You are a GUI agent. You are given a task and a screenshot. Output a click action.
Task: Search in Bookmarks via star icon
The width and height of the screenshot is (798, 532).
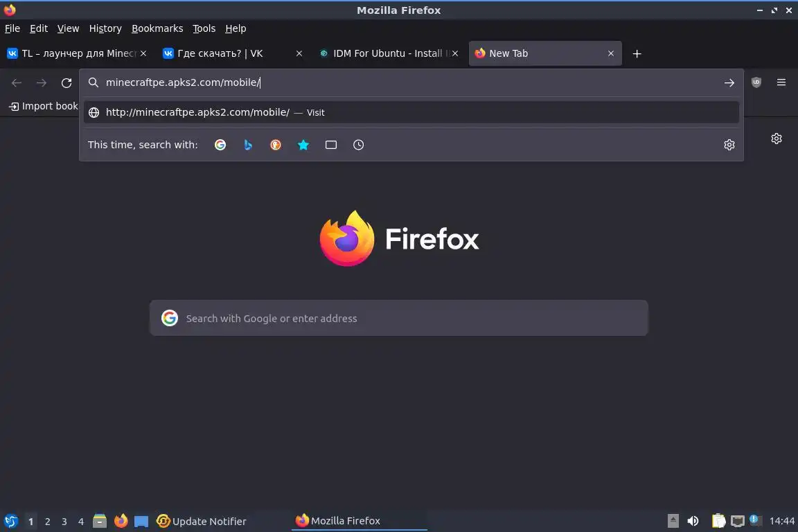point(303,145)
